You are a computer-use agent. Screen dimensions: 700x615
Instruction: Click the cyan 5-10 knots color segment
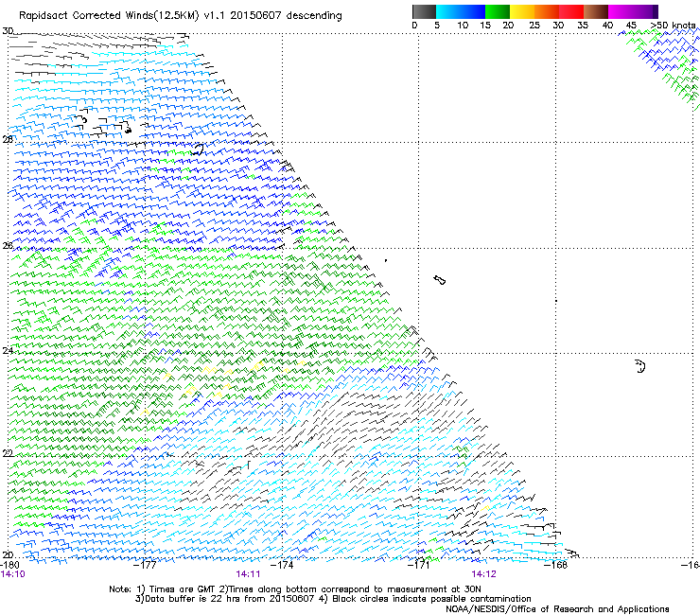click(x=448, y=11)
